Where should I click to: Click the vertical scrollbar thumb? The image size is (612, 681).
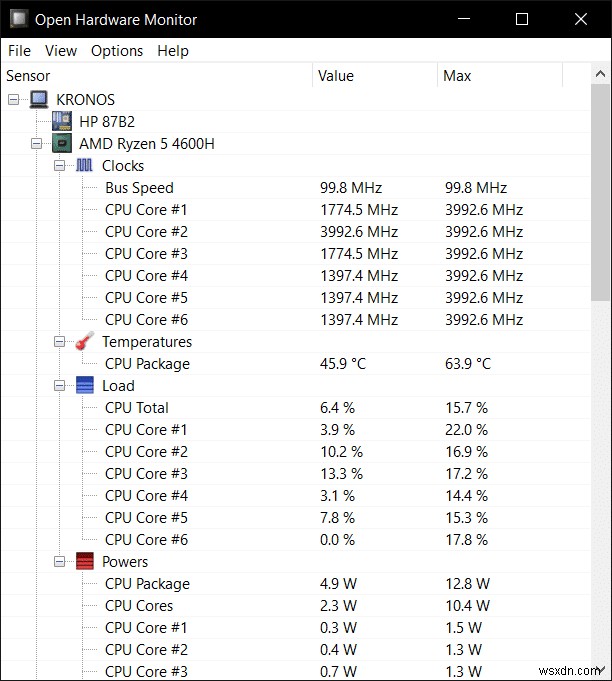[x=601, y=190]
